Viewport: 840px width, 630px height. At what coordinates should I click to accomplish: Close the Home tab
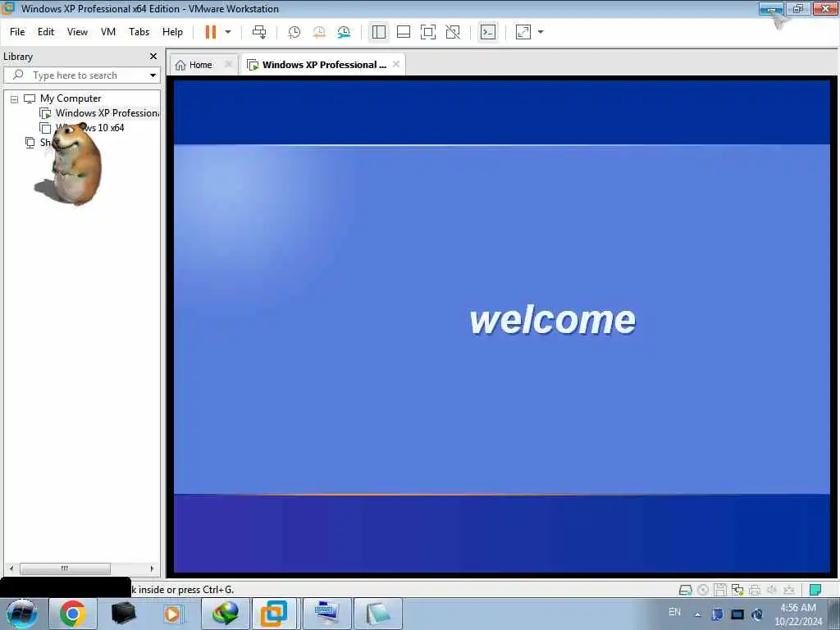pyautogui.click(x=229, y=64)
